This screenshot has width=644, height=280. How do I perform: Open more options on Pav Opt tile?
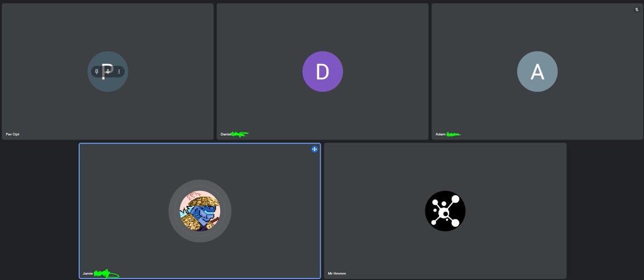pos(119,71)
